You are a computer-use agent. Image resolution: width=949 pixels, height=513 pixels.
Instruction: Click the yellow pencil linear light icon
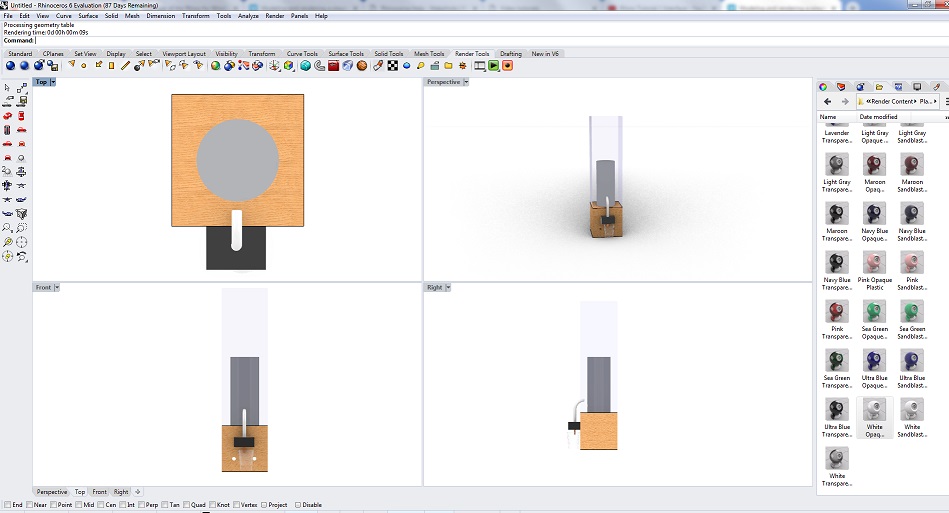coord(125,65)
